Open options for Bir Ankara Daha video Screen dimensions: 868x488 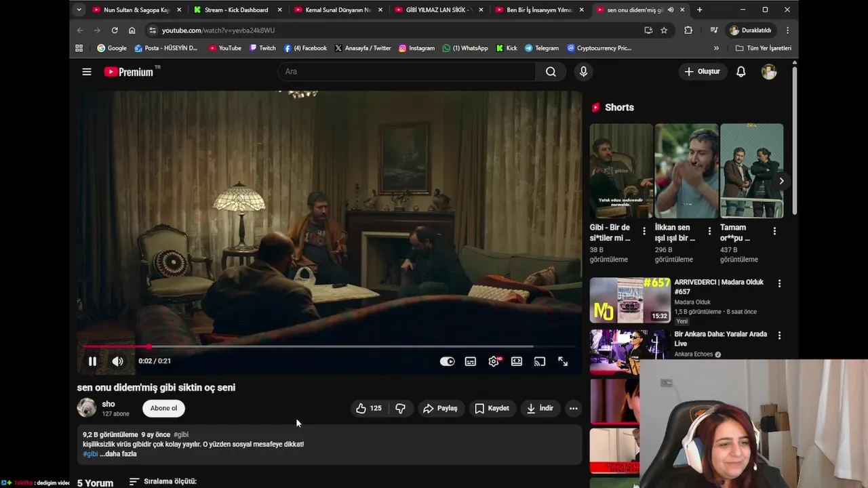(x=779, y=335)
